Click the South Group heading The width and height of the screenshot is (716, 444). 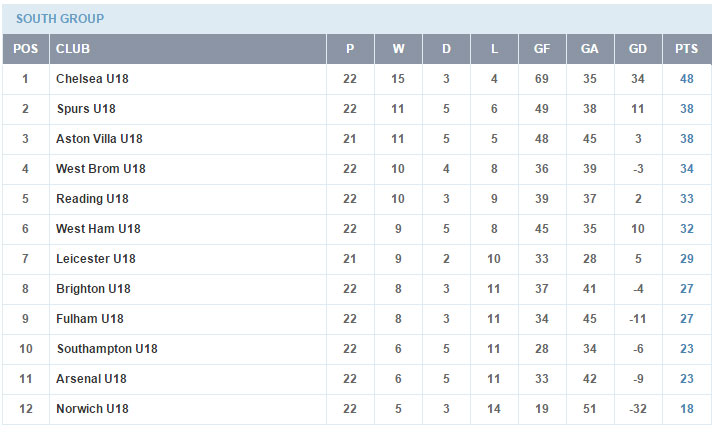coord(59,19)
